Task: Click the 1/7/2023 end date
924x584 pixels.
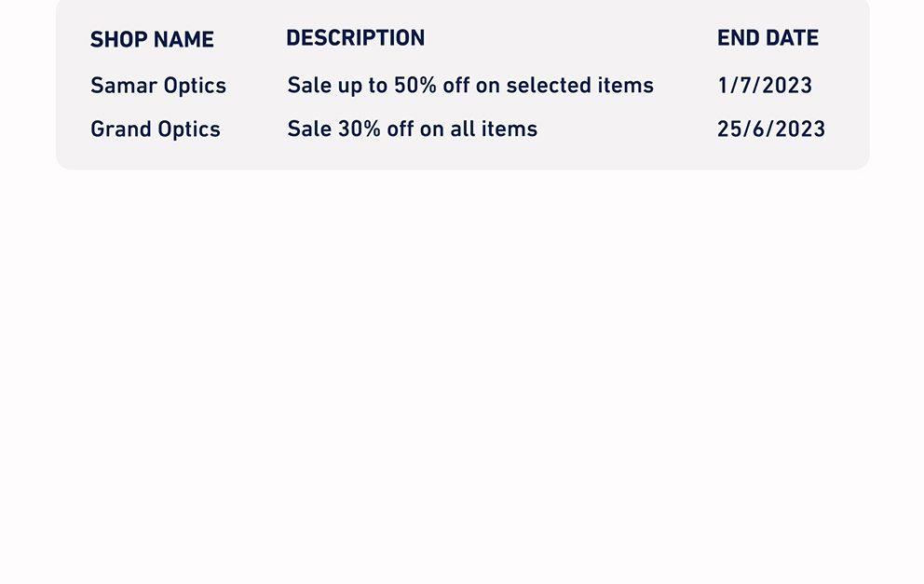Action: tap(765, 86)
